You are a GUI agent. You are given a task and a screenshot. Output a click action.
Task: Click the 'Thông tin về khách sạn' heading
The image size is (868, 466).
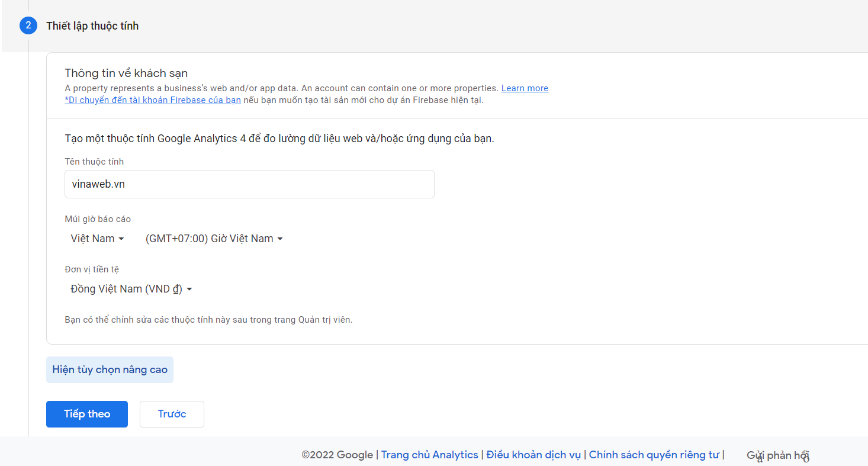[x=126, y=73]
